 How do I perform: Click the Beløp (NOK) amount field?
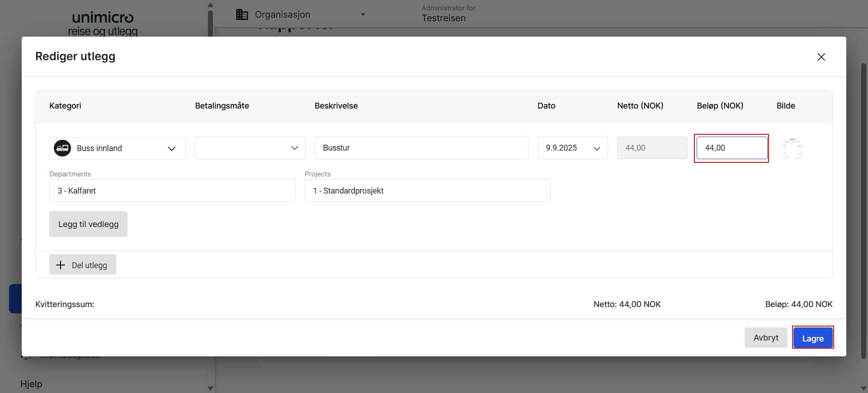click(x=731, y=148)
